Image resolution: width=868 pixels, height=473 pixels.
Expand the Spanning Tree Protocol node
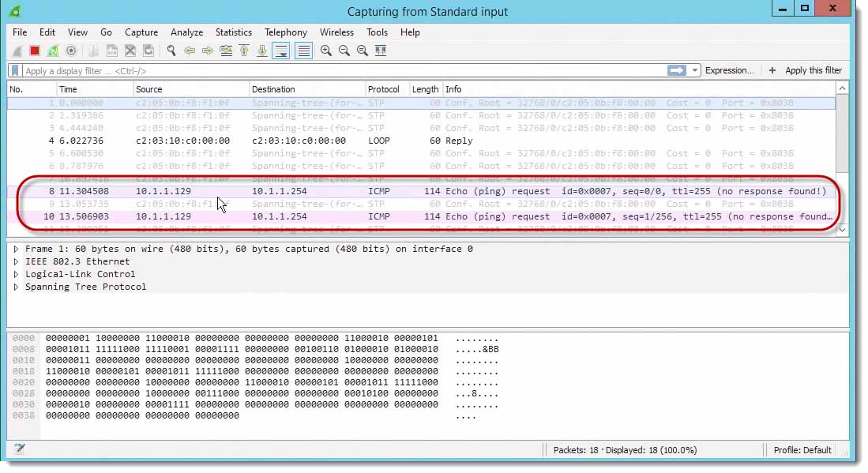(16, 287)
